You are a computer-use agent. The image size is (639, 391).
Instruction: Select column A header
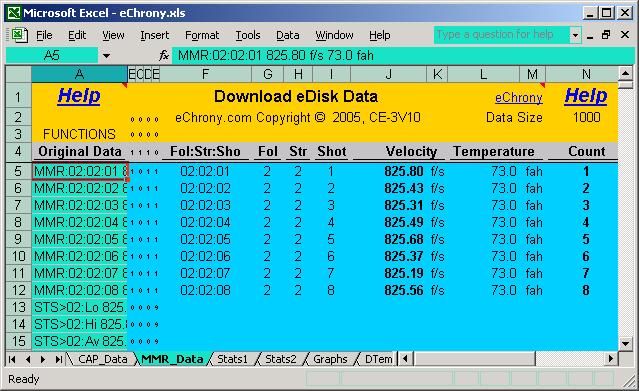(x=79, y=74)
